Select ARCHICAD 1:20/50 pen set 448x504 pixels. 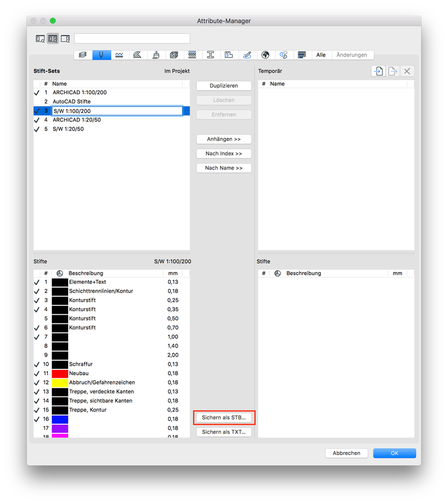click(111, 120)
